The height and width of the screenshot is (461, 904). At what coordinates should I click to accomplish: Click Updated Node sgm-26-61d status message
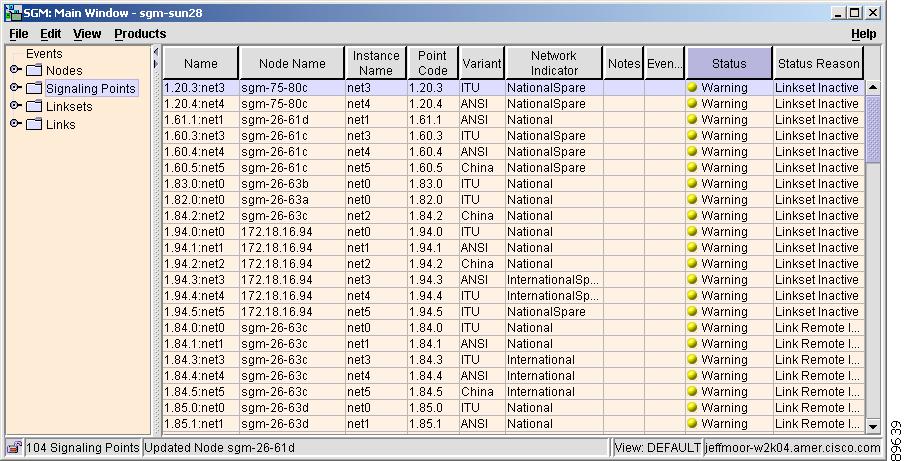219,448
